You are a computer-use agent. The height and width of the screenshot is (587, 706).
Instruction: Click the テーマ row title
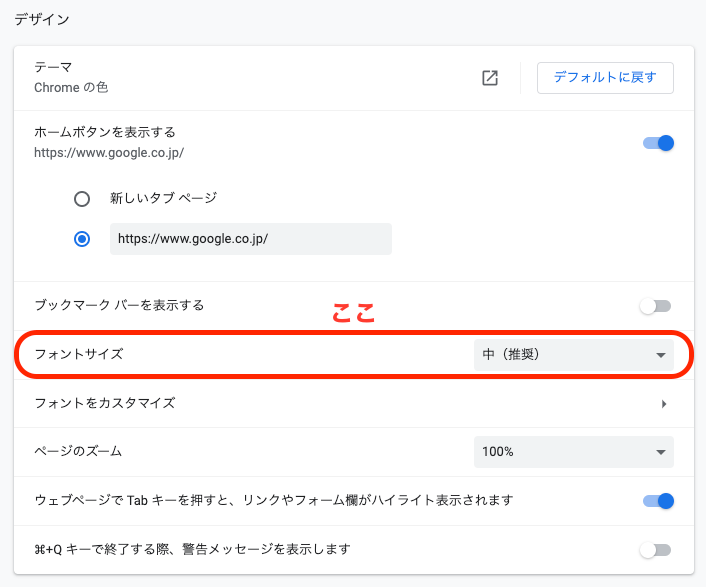[53, 68]
